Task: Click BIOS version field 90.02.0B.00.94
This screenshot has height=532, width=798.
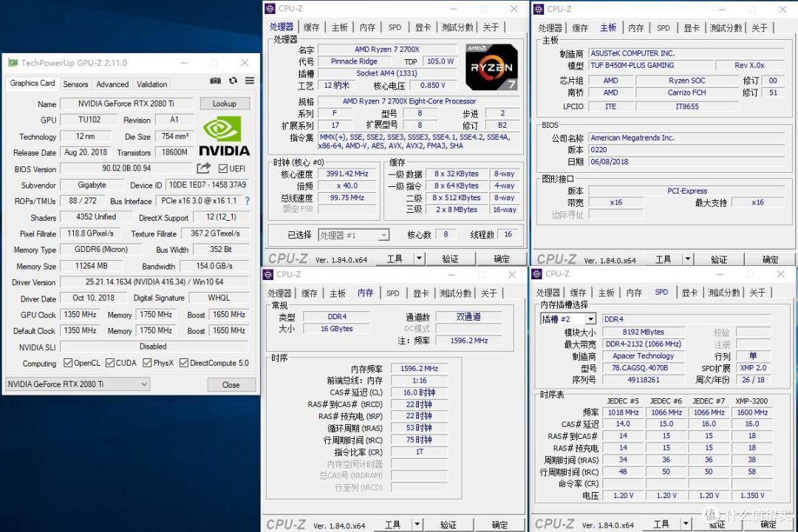Action: tap(127, 168)
